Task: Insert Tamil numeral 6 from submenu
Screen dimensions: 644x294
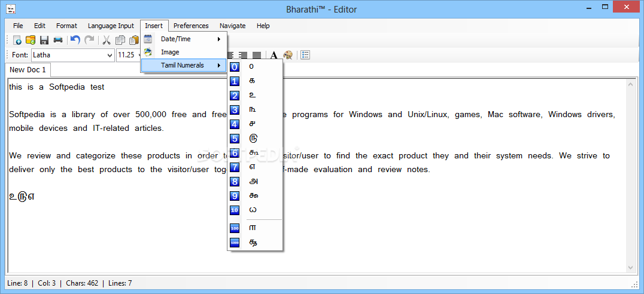Action: point(255,153)
